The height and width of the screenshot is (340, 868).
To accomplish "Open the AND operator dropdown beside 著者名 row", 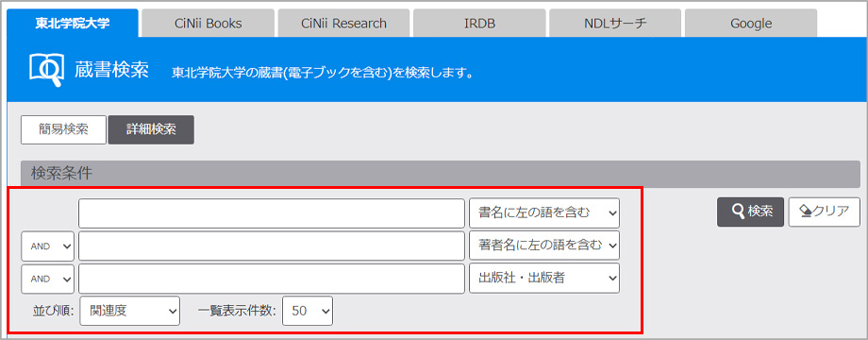I will [x=47, y=246].
